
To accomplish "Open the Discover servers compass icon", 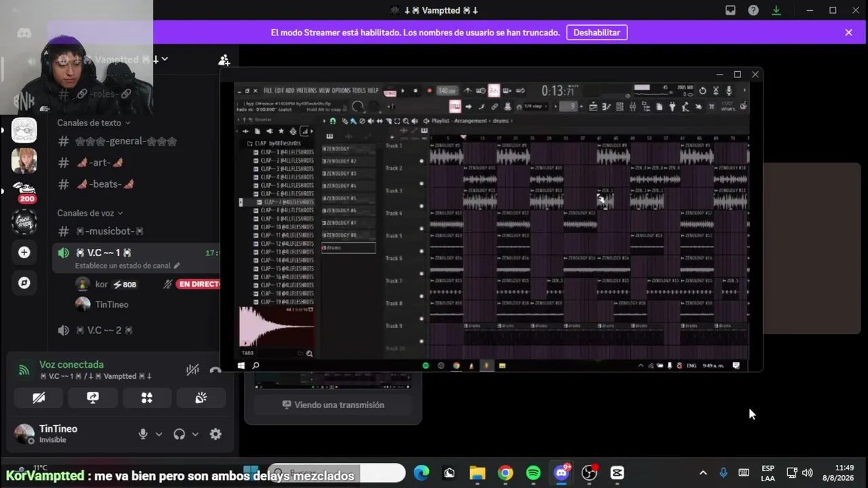I will pos(24,283).
